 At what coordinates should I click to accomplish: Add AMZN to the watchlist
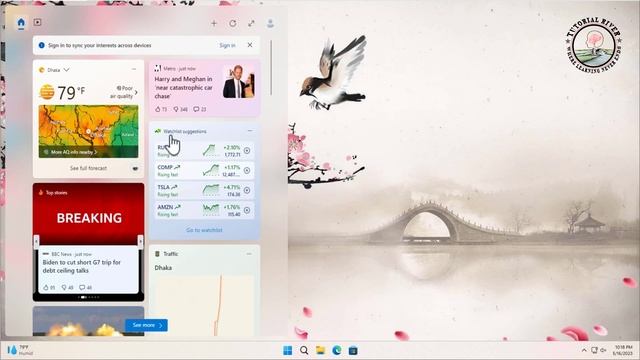(247, 210)
